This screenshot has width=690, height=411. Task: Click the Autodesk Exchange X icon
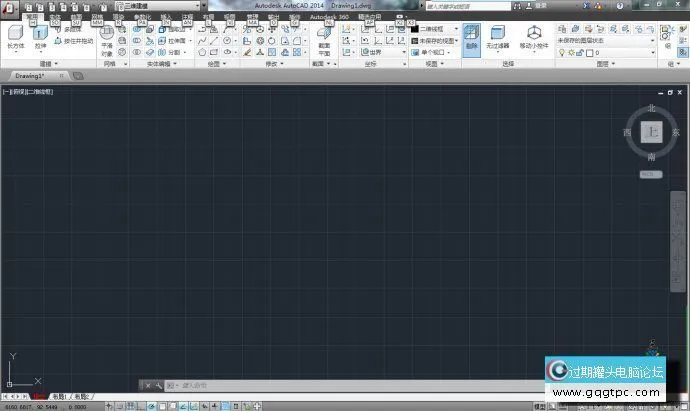coord(586,6)
